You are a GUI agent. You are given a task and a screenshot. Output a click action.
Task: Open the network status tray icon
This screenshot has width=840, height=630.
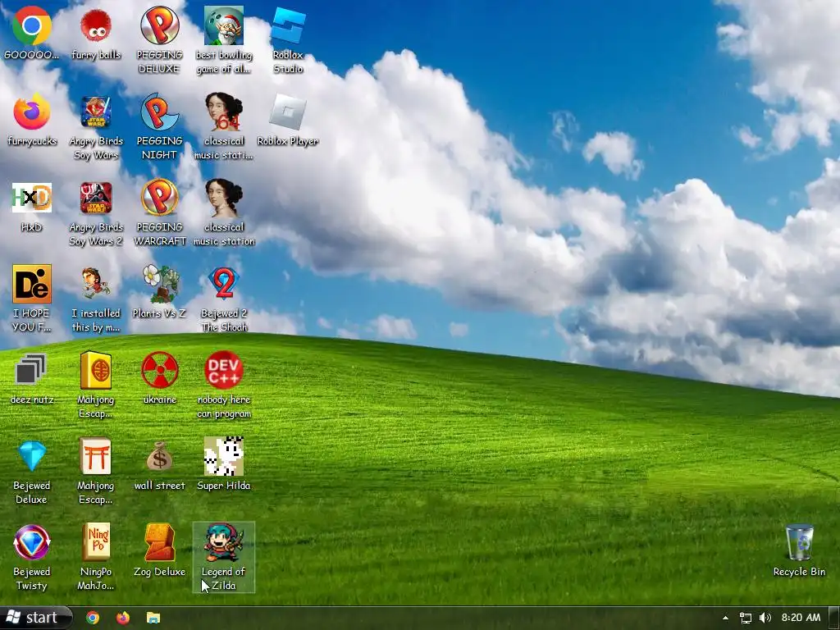745,618
